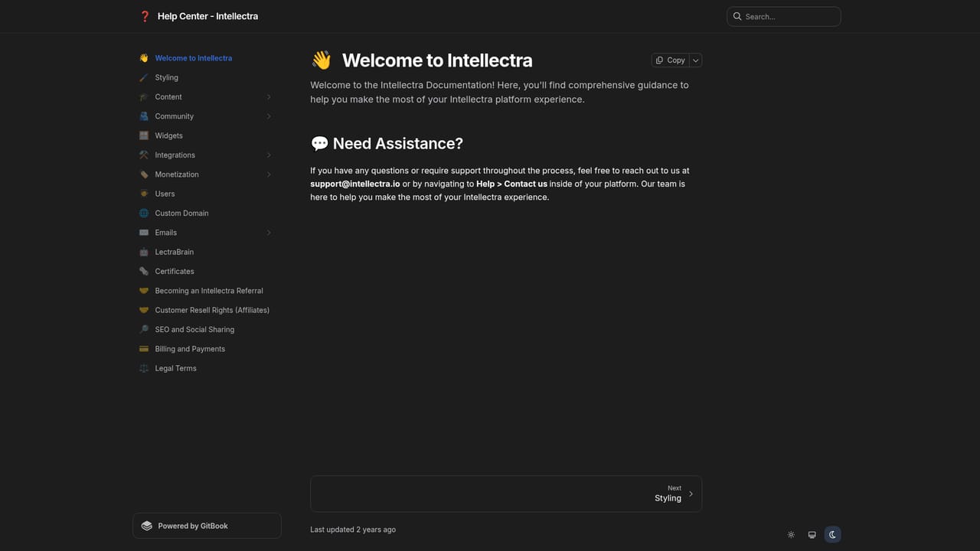The width and height of the screenshot is (980, 551).
Task: Open the Legal Terms page label
Action: [x=175, y=368]
